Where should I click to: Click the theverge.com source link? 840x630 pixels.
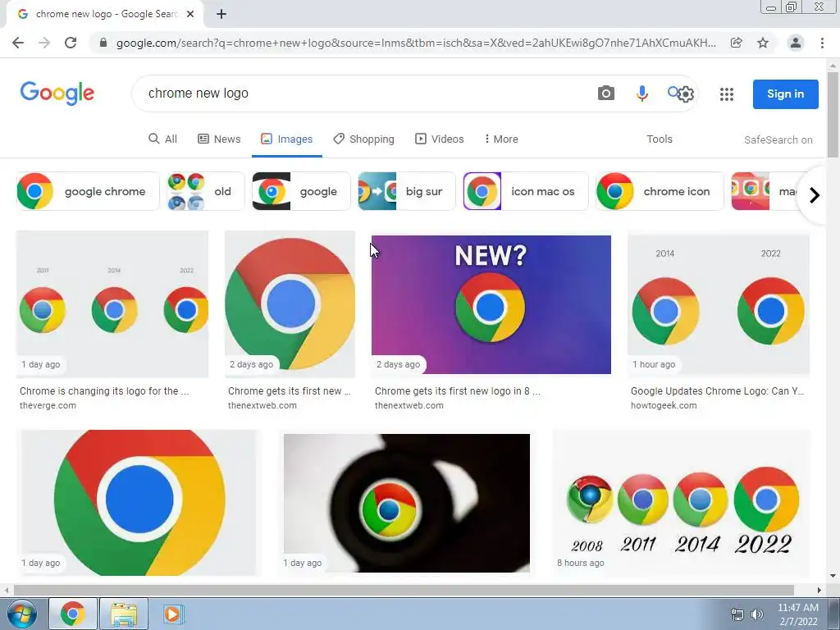click(48, 405)
